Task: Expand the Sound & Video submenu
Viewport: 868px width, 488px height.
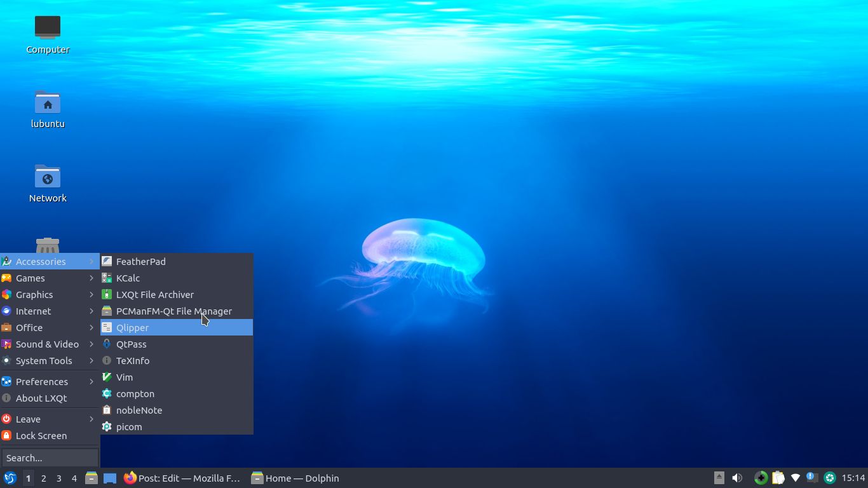Action: (50, 344)
